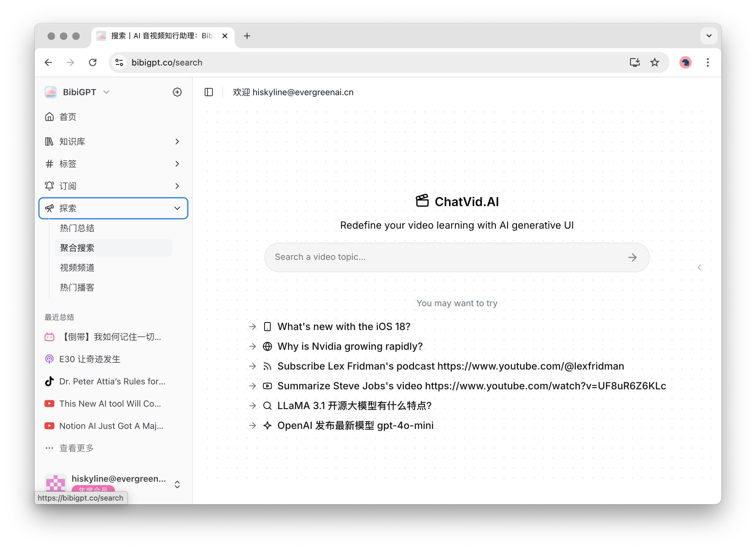
Task: Open the right-side collapse arrow panel
Action: 699,268
